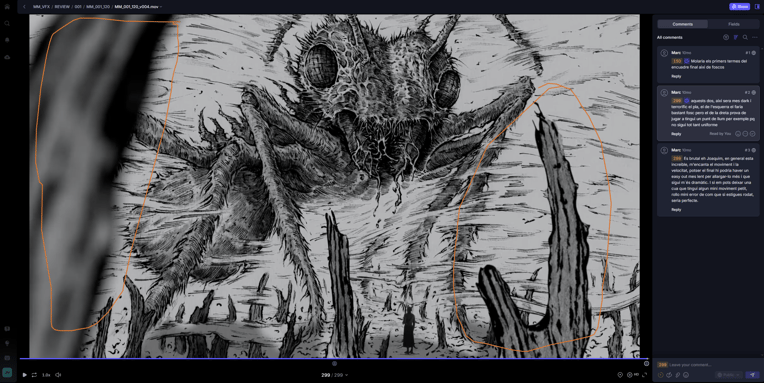Jump to frame 150 from comment #1
Viewport: 764px width, 383px height.
coord(677,61)
